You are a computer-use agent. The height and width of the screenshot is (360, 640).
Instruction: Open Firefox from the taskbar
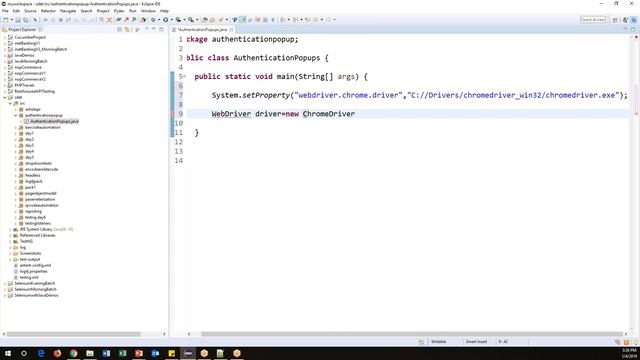pyautogui.click(x=57, y=353)
